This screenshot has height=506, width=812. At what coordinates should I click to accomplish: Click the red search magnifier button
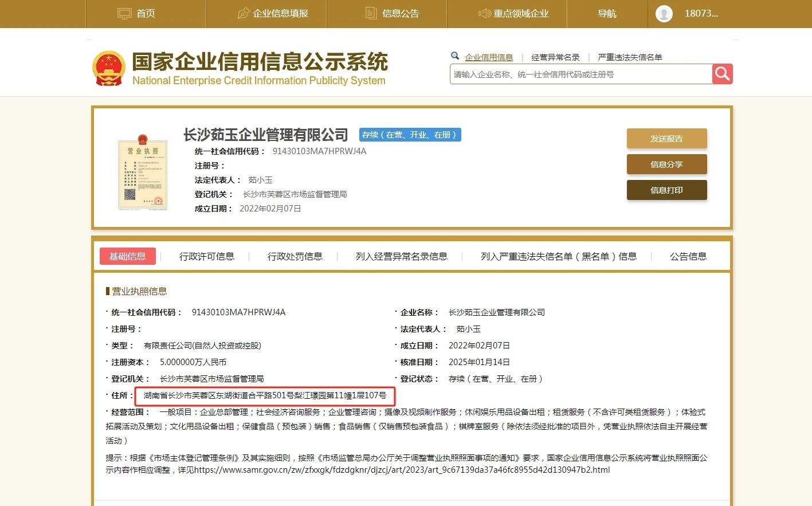tap(722, 74)
